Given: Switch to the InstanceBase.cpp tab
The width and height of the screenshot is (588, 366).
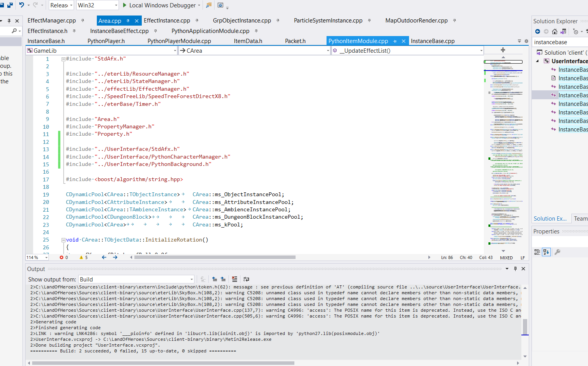Looking at the screenshot, I should [432, 41].
